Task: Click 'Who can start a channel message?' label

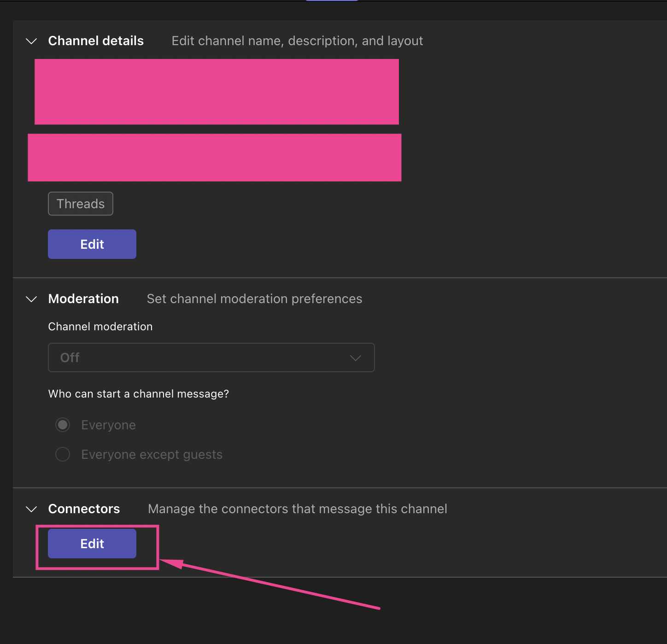Action: pos(139,394)
